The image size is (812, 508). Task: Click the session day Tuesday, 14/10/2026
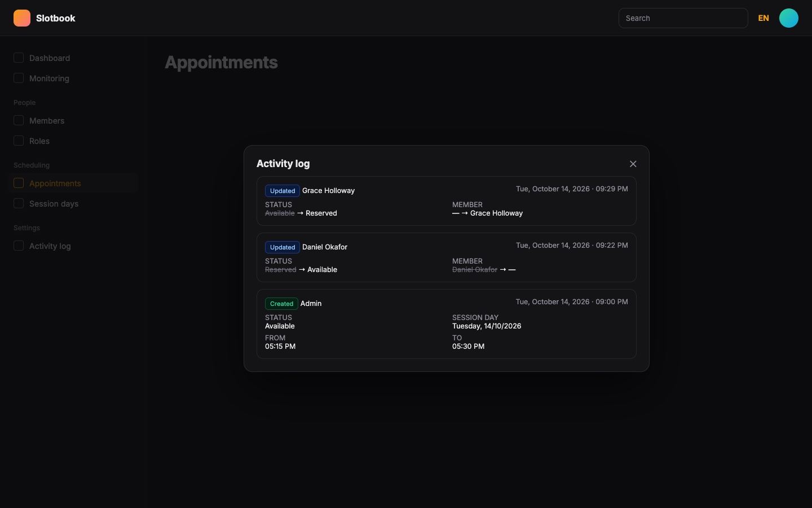(x=487, y=326)
